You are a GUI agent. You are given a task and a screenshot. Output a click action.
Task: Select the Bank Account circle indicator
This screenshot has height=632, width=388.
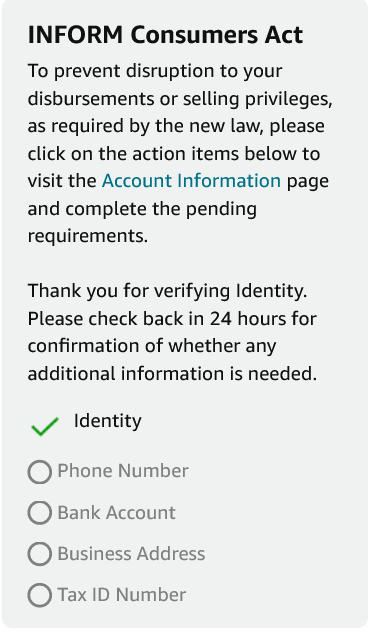tap(39, 513)
